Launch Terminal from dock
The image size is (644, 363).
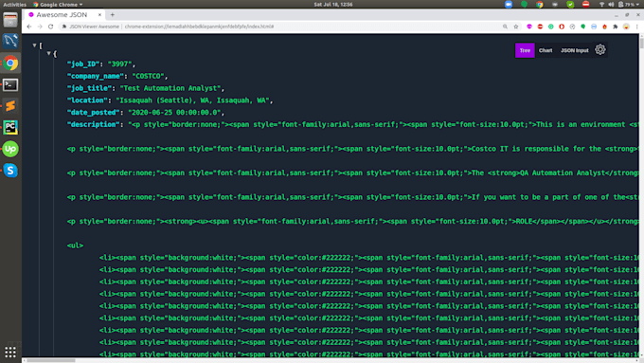point(10,84)
